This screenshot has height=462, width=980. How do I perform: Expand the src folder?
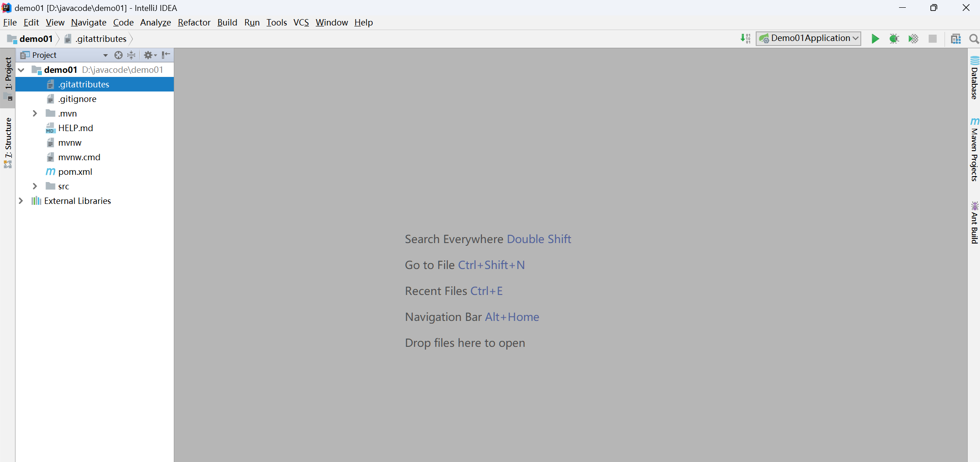click(35, 186)
